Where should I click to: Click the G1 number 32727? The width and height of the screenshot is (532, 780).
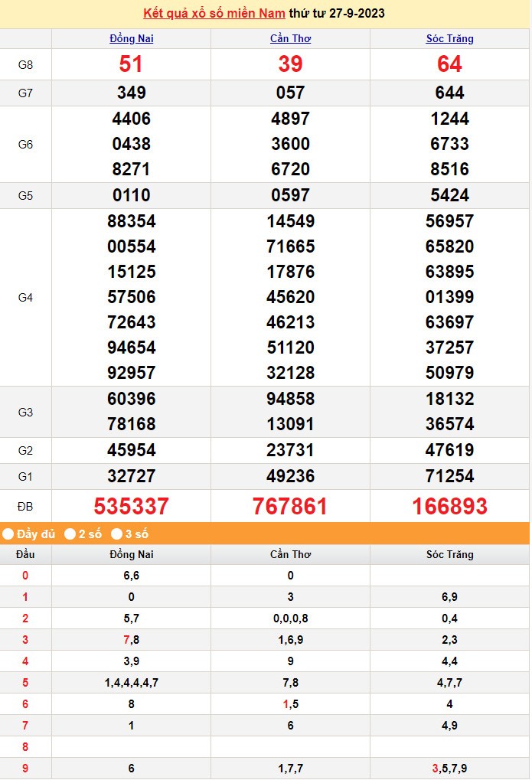pyautogui.click(x=131, y=476)
